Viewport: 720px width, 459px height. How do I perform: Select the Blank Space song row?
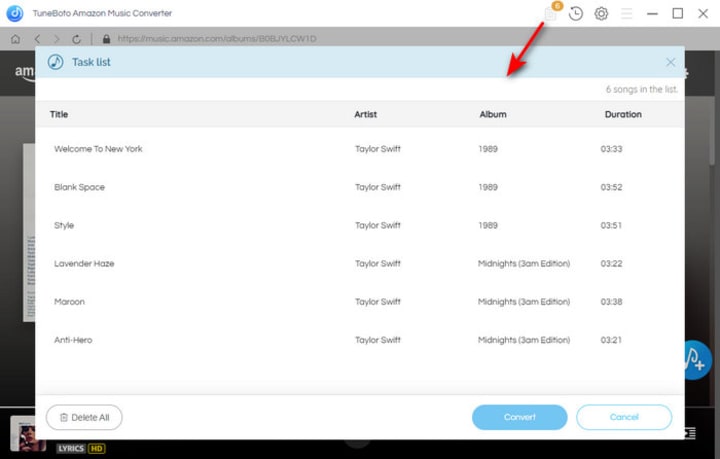360,187
